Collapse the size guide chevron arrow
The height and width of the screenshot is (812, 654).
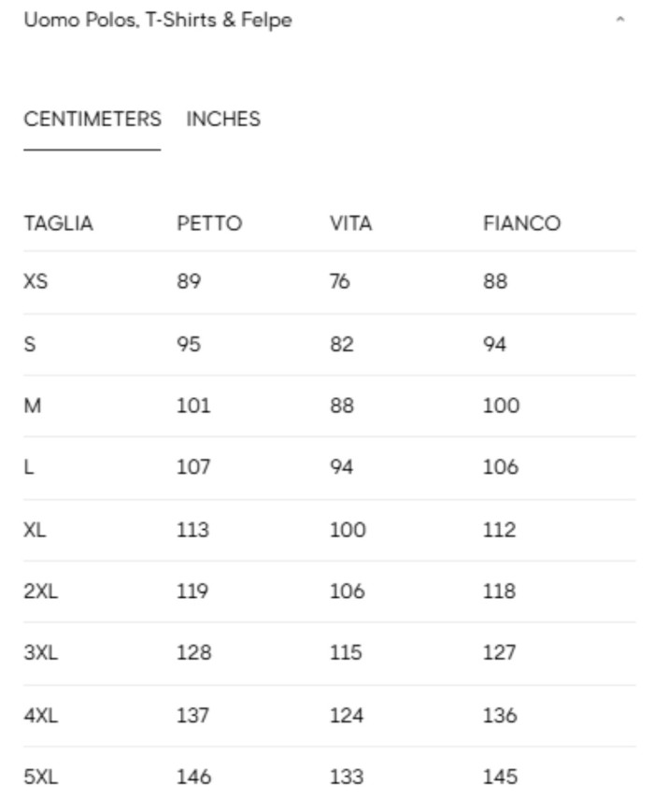point(620,20)
